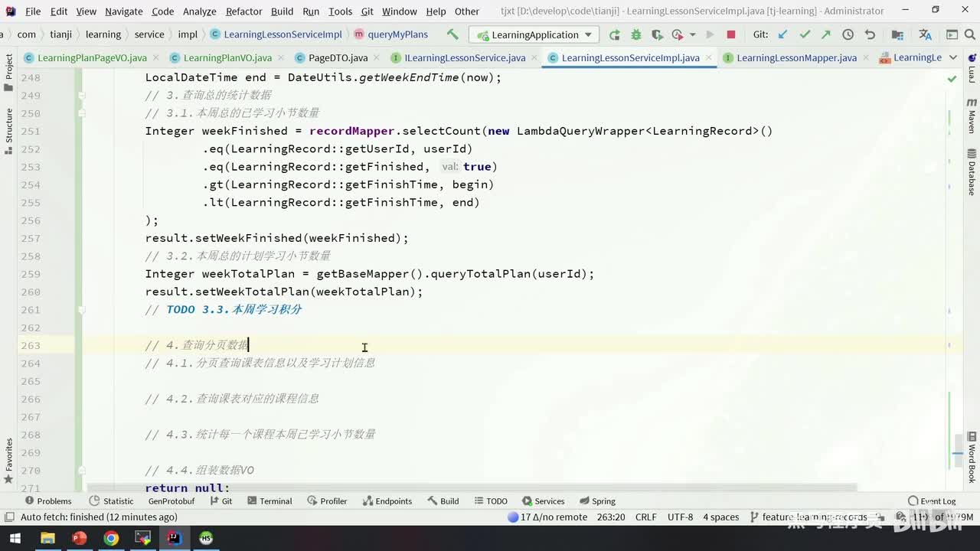
Task: Click the red Stop button
Action: coord(730,34)
